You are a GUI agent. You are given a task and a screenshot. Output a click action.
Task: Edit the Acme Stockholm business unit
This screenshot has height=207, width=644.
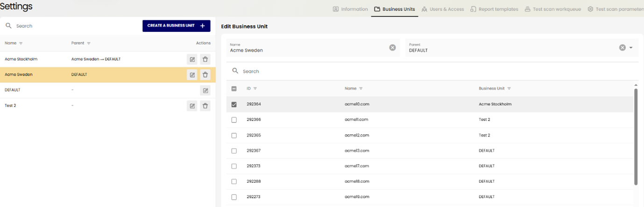[192, 59]
